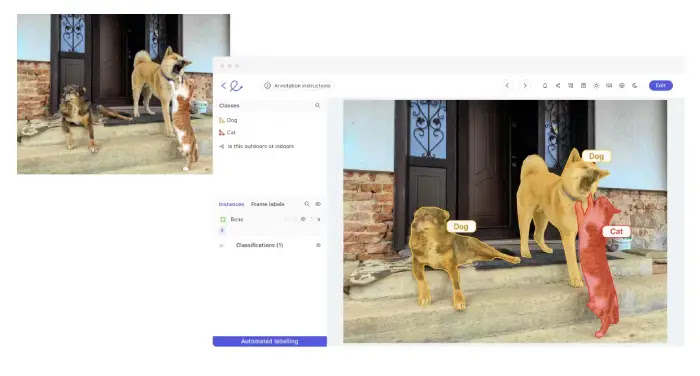Viewport: 700px width, 376px height.
Task: Click the Automated labelling button
Action: coord(270,341)
